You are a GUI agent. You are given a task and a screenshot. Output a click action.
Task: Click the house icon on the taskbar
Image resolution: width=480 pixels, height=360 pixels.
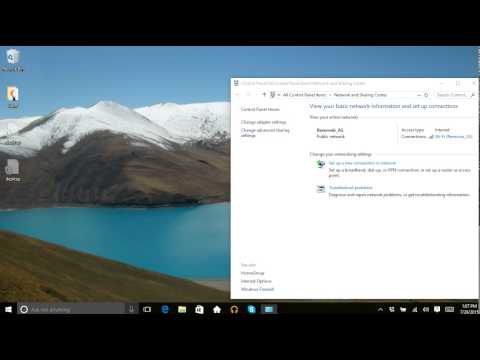pyautogui.click(x=217, y=309)
